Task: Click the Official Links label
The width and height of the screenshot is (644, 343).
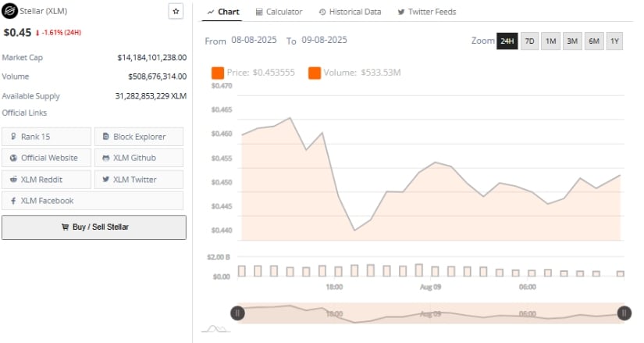Action: (24, 113)
